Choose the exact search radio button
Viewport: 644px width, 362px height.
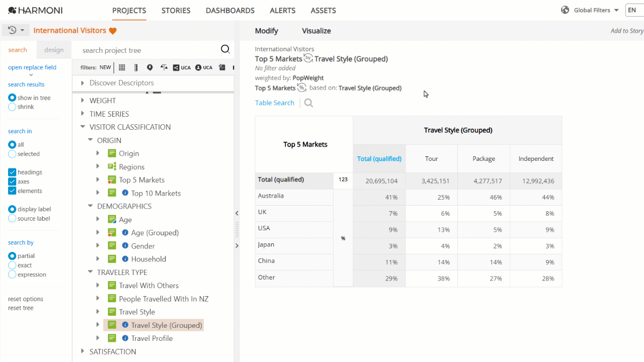12,265
